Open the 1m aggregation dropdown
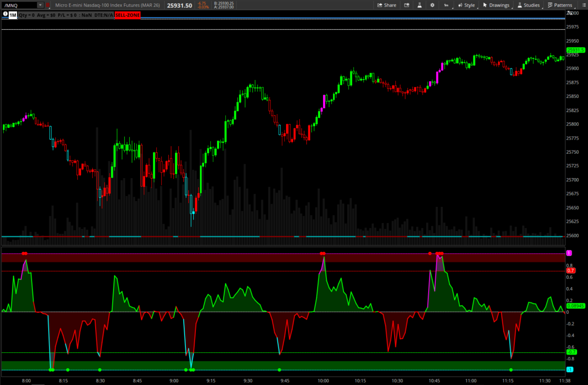The width and height of the screenshot is (588, 385). coord(446,5)
